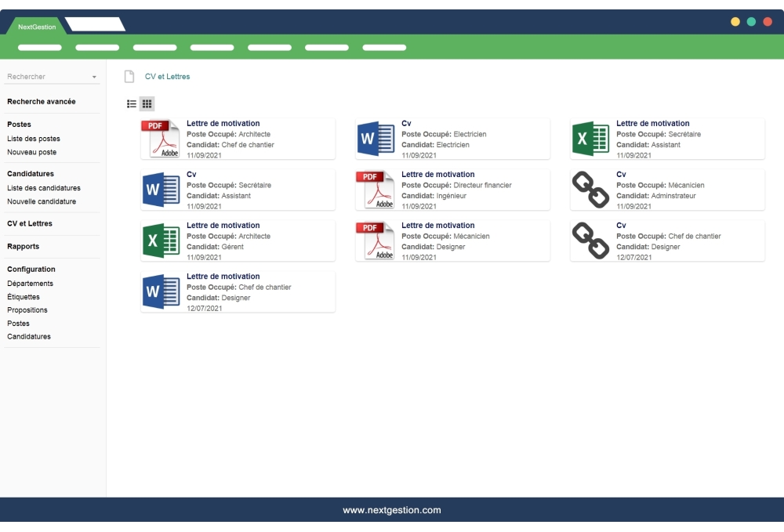This screenshot has width=784, height=532.
Task: Click Excel icon for Gérent candidate letter
Action: click(160, 241)
